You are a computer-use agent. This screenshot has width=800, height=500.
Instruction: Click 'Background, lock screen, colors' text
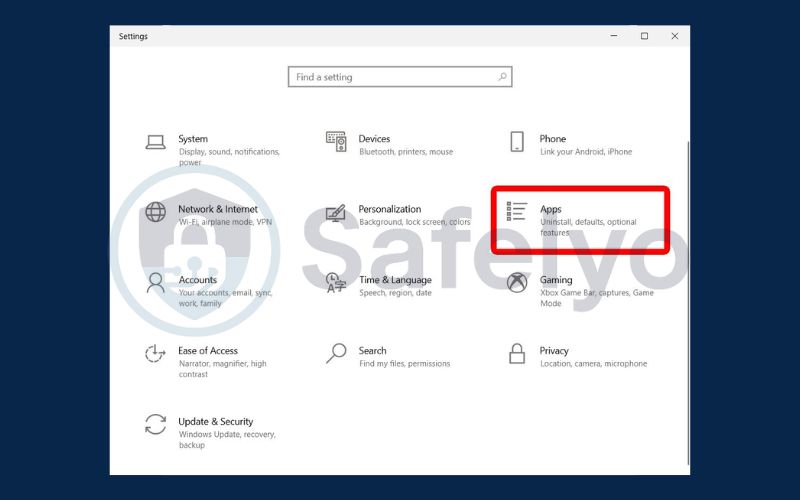[x=415, y=222]
